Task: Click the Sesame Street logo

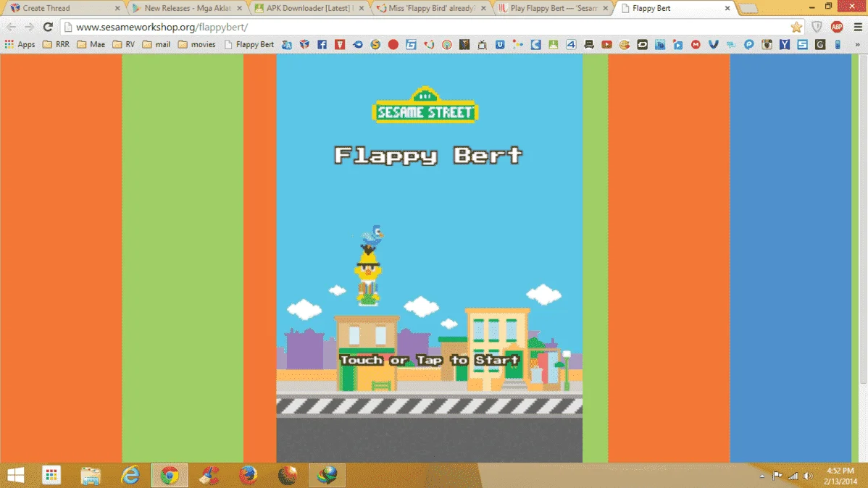Action: 425,104
